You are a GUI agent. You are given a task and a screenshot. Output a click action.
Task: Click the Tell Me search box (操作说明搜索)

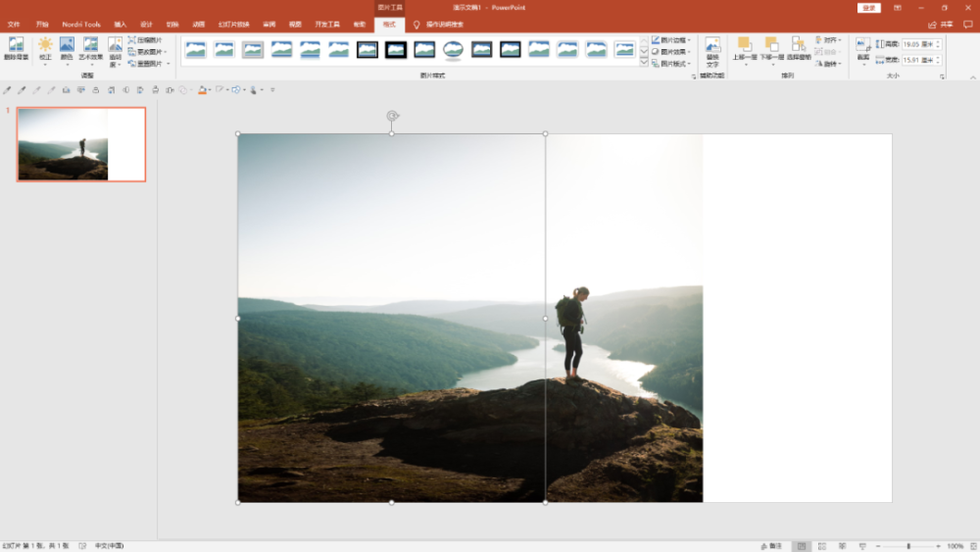click(x=445, y=25)
